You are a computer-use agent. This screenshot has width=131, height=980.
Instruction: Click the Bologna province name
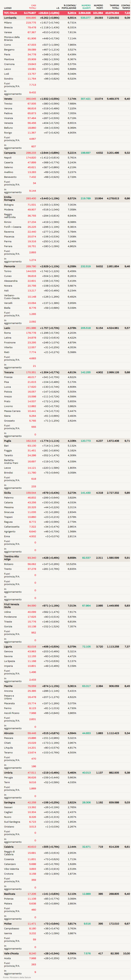[x=9, y=205]
